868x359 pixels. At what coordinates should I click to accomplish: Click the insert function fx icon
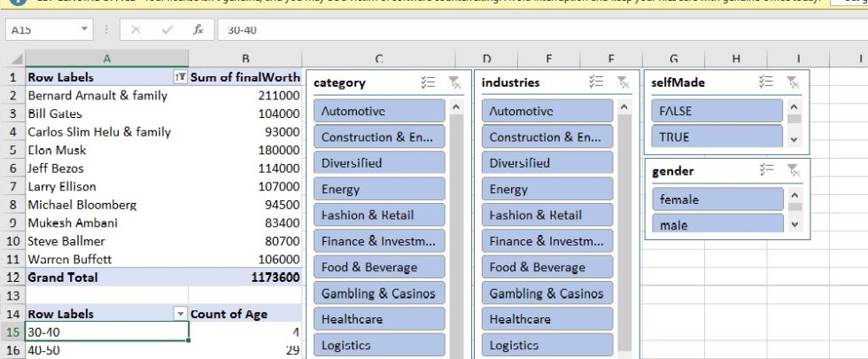coord(198,29)
